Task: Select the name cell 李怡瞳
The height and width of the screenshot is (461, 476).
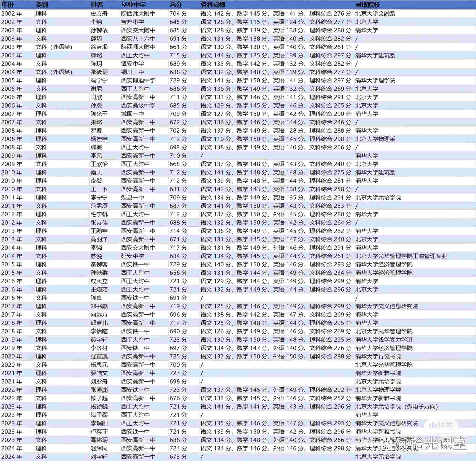Action: coord(99,331)
